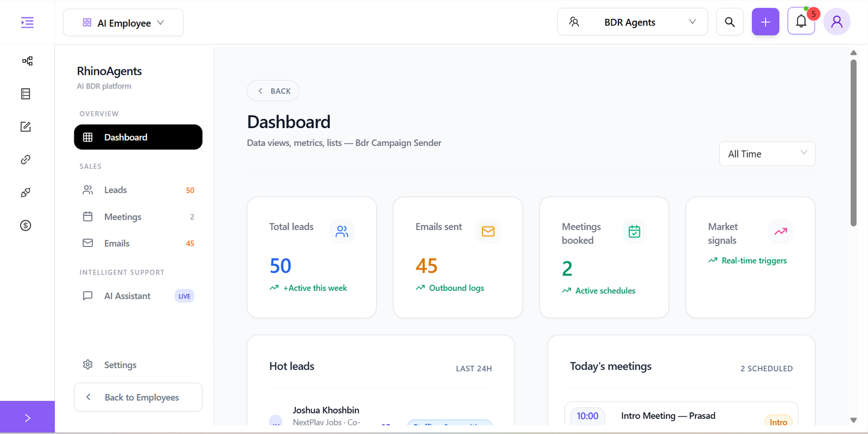Open Leads in the sidebar
This screenshot has width=868, height=434.
tap(138, 190)
